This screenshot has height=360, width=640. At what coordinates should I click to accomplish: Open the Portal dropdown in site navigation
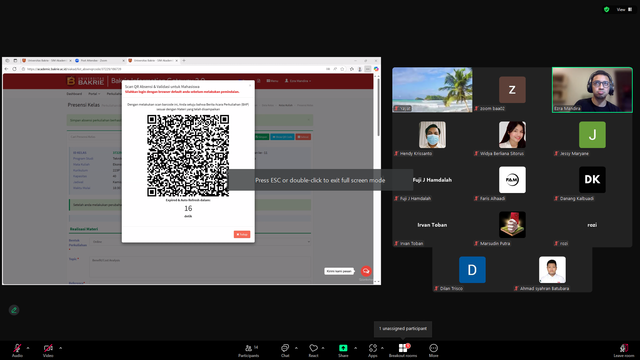(94, 94)
